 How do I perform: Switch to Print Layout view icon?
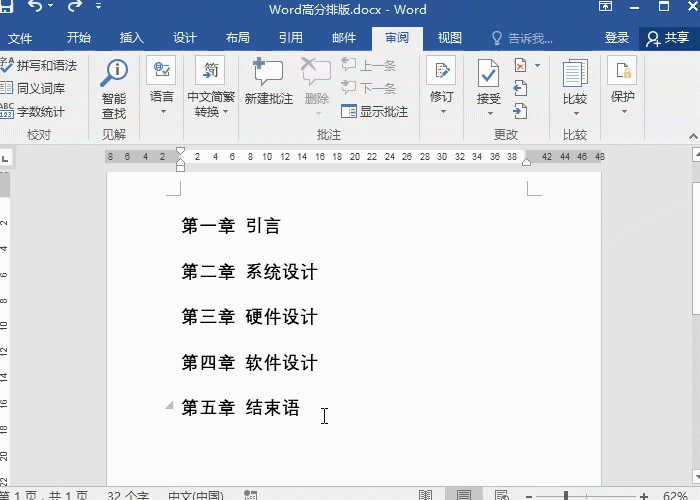pyautogui.click(x=464, y=495)
